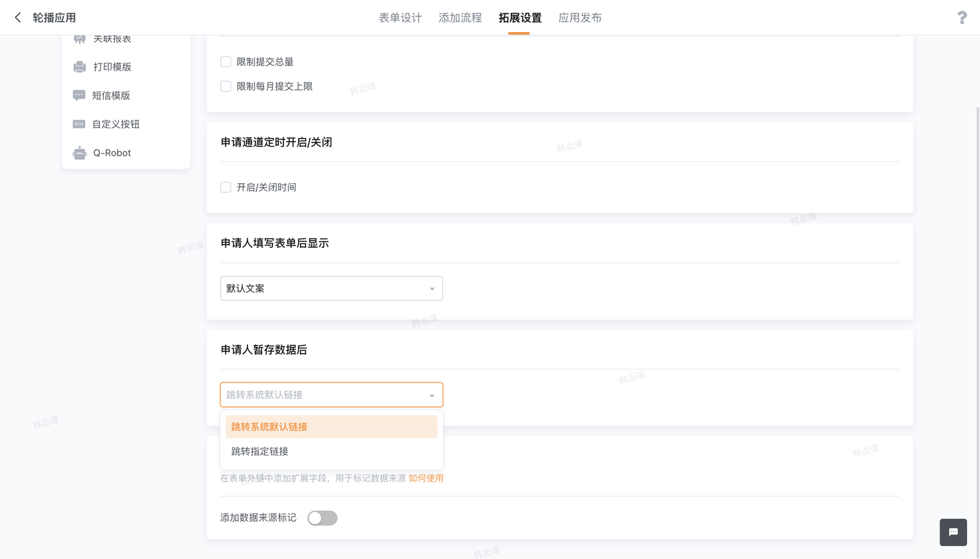Image resolution: width=980 pixels, height=559 pixels.
Task: Open 短信模版 in sidebar
Action: point(111,95)
